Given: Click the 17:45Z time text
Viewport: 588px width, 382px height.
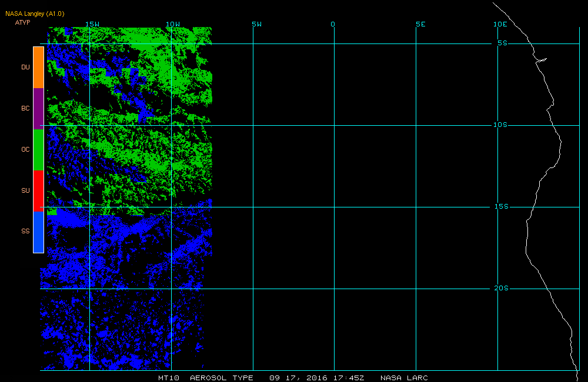Looking at the screenshot, I should pos(349,378).
